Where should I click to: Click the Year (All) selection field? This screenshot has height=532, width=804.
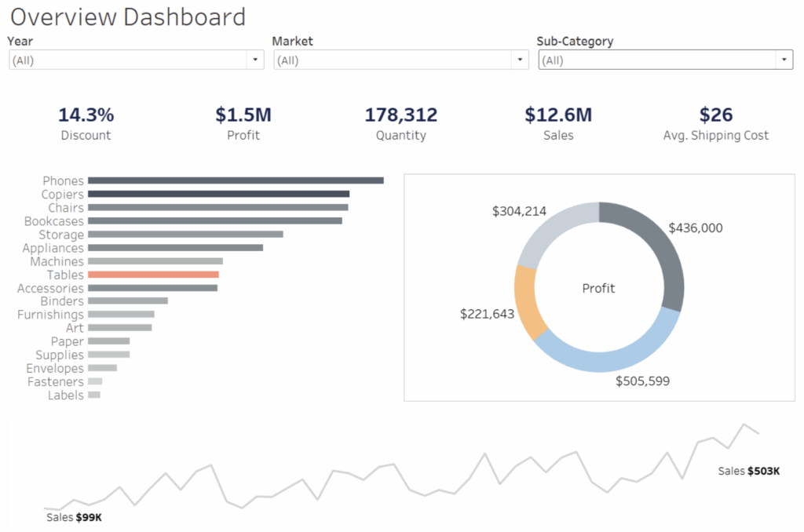[128, 60]
